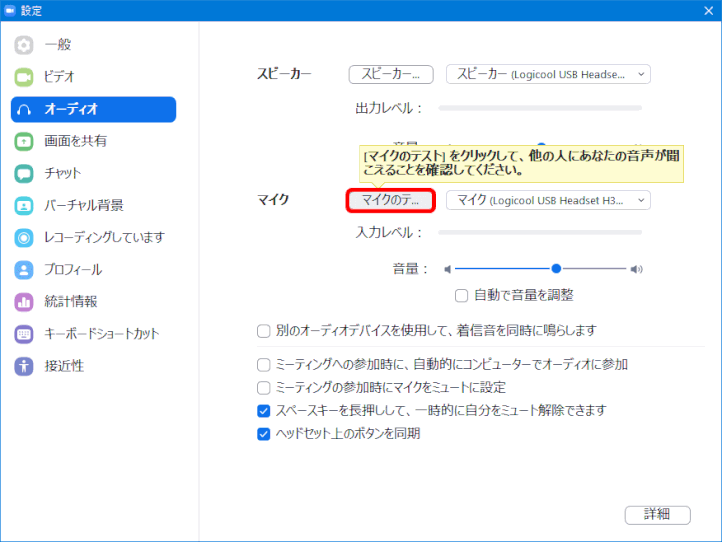The height and width of the screenshot is (542, 722).
Task: Open the 一般 settings tab
Action: [x=93, y=45]
